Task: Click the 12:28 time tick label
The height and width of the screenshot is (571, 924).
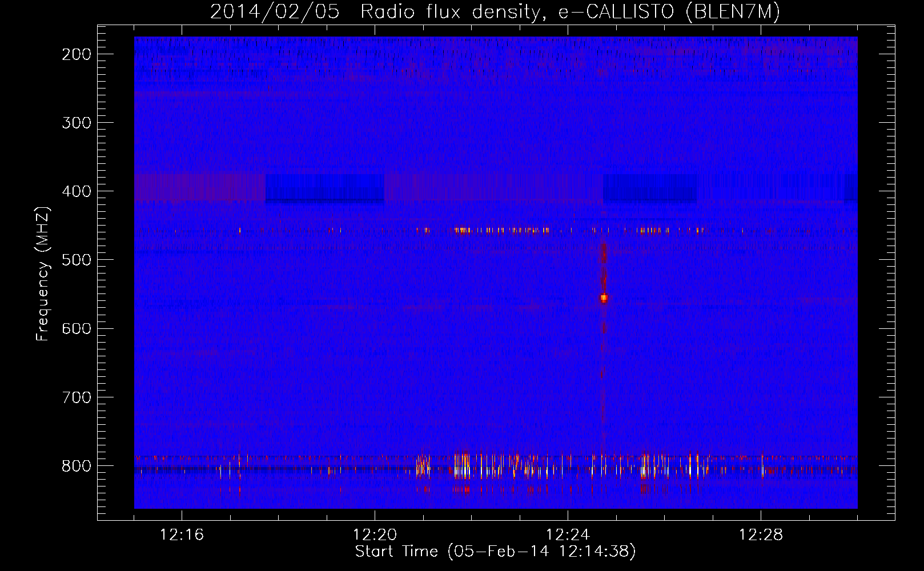Action: [761, 535]
